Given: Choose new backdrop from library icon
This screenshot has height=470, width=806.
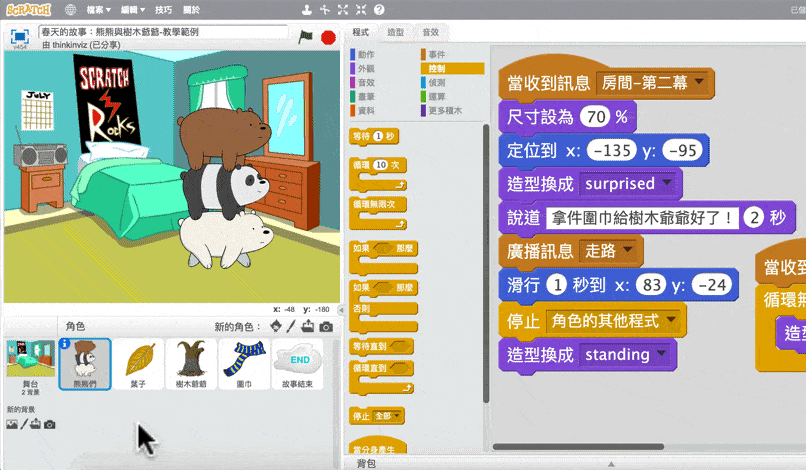Looking at the screenshot, I should click(x=12, y=424).
